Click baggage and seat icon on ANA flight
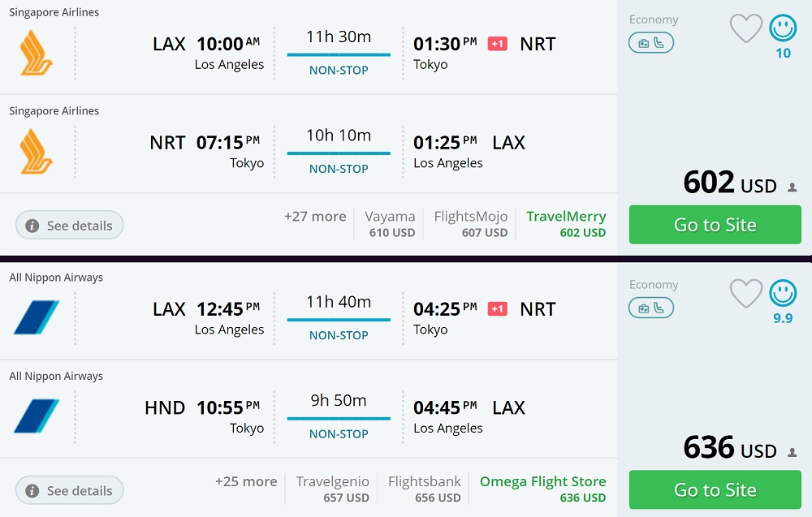Screen dimensions: 812x517 650,308
